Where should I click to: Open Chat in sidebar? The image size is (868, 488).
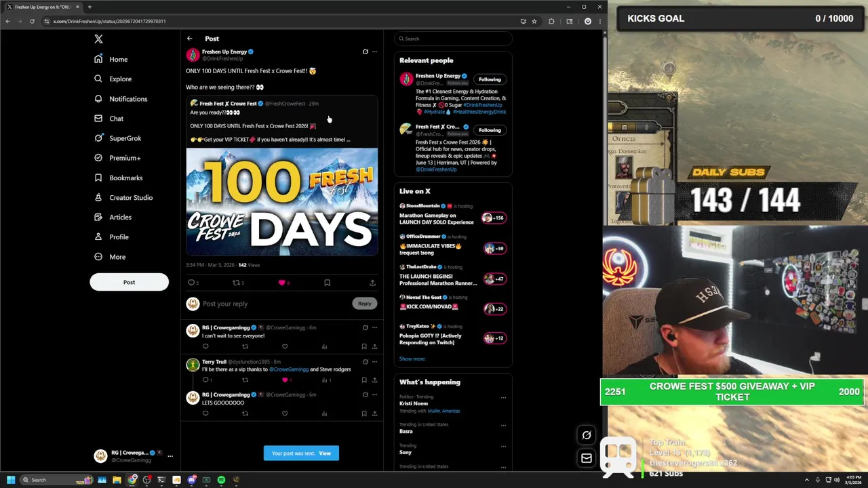pyautogui.click(x=108, y=119)
